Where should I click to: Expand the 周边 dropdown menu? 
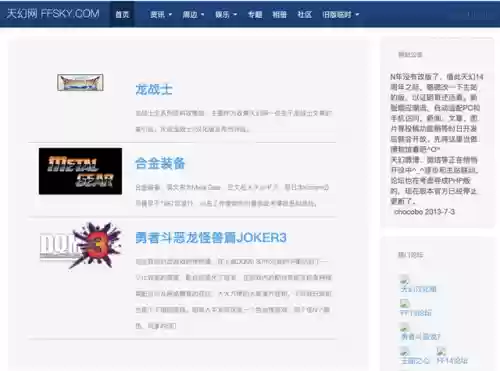point(193,14)
